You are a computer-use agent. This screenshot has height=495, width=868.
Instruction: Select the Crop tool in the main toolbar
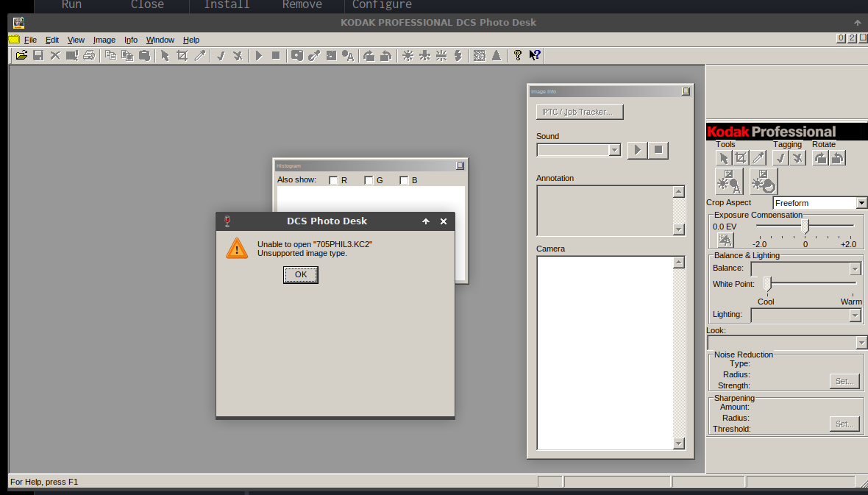pyautogui.click(x=182, y=55)
